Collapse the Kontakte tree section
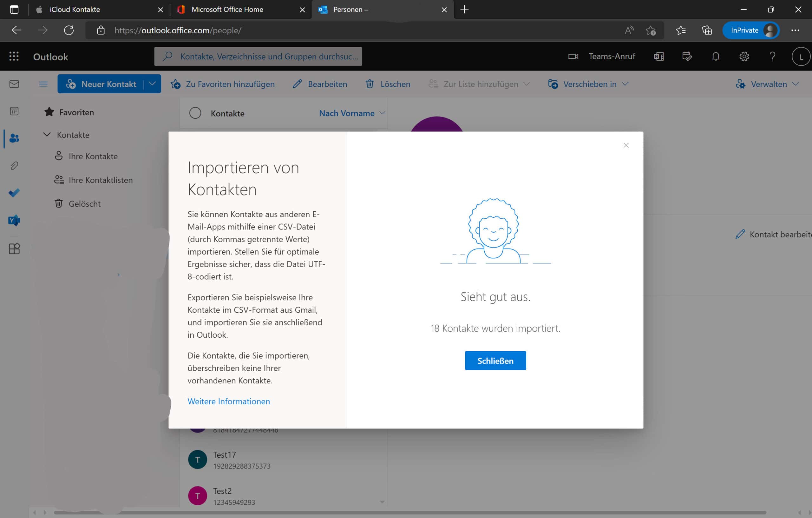 pyautogui.click(x=47, y=135)
